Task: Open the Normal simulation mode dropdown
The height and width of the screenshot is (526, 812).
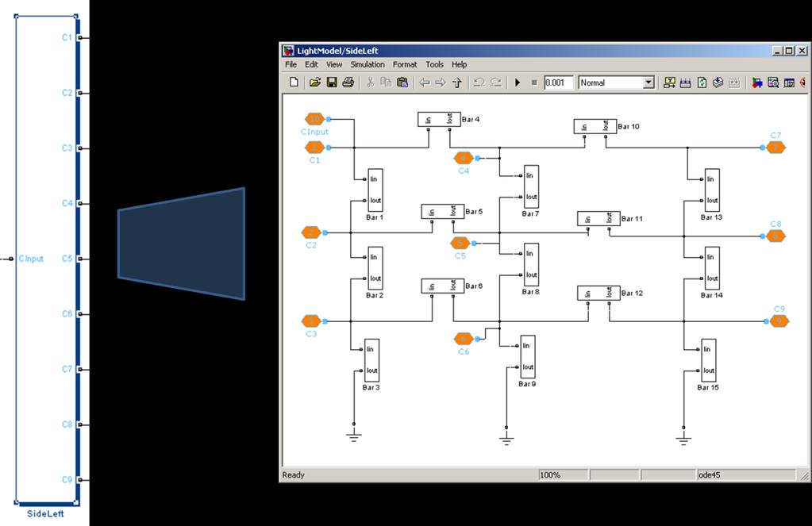Action: coord(648,83)
